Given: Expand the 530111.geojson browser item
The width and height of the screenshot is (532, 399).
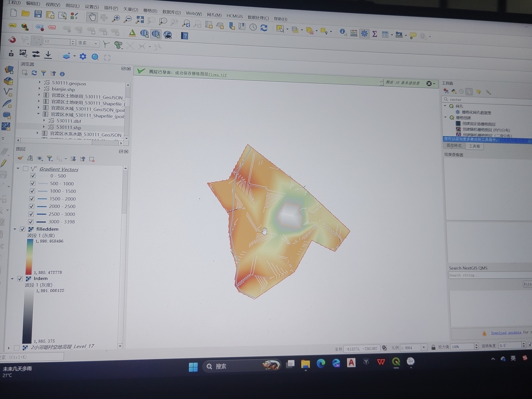Looking at the screenshot, I should tap(40, 82).
